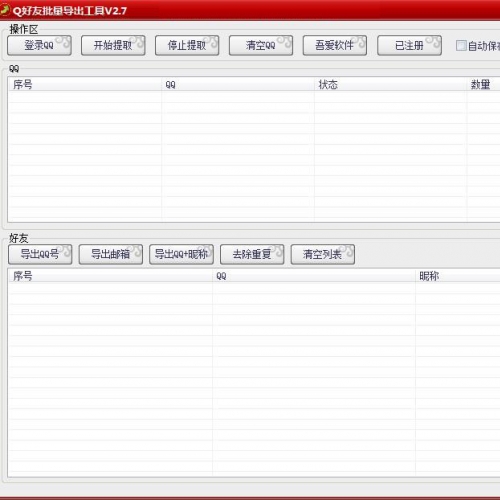Select 序号 header in friends table

(110, 276)
